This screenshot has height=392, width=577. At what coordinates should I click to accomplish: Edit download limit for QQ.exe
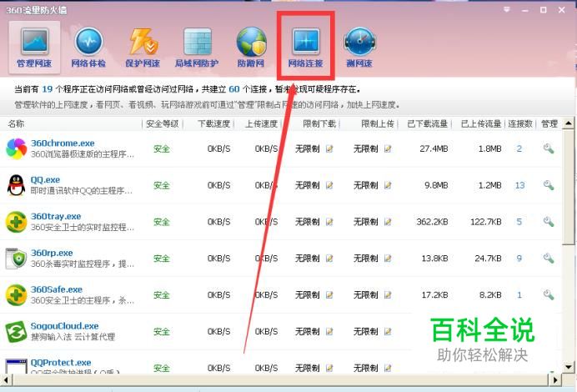329,185
